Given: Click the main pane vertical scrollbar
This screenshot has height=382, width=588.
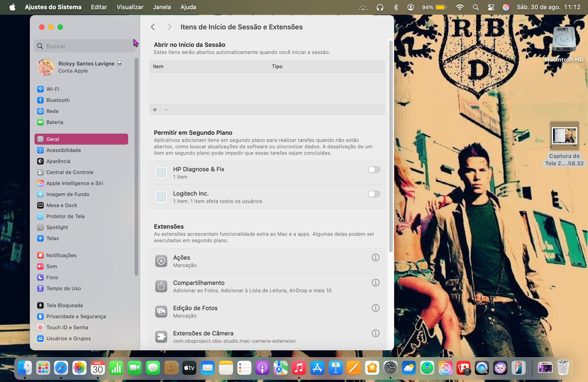Looking at the screenshot, I should click(391, 146).
